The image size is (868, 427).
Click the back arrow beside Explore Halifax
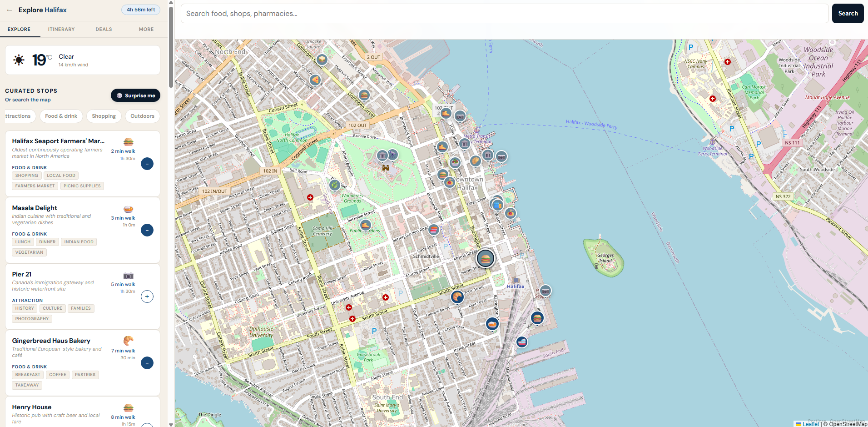[10, 10]
